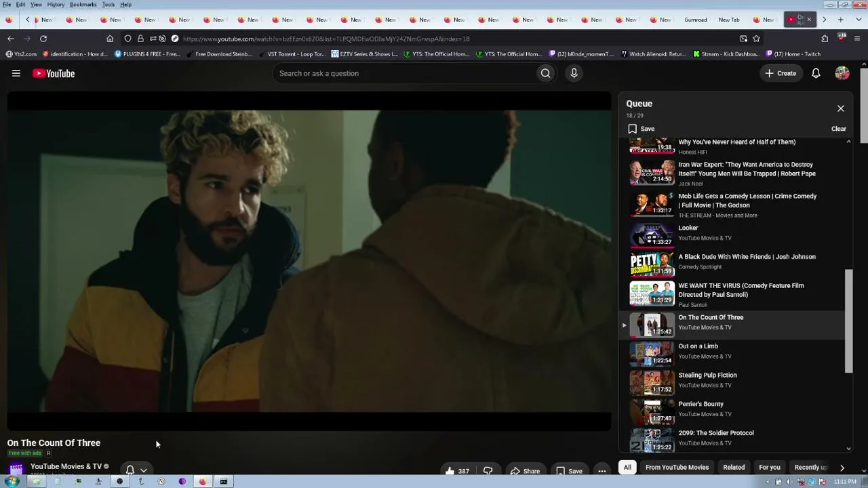
Task: Open the Help menu
Action: 126,5
